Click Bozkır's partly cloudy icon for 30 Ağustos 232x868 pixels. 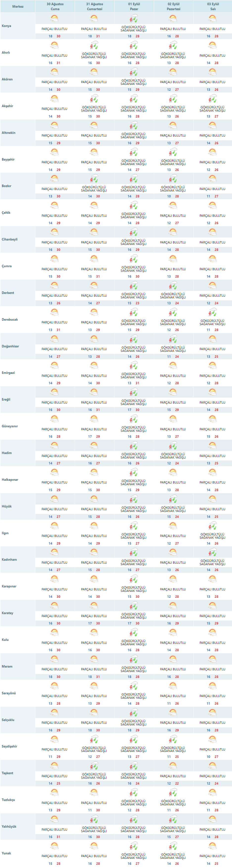(x=54, y=179)
